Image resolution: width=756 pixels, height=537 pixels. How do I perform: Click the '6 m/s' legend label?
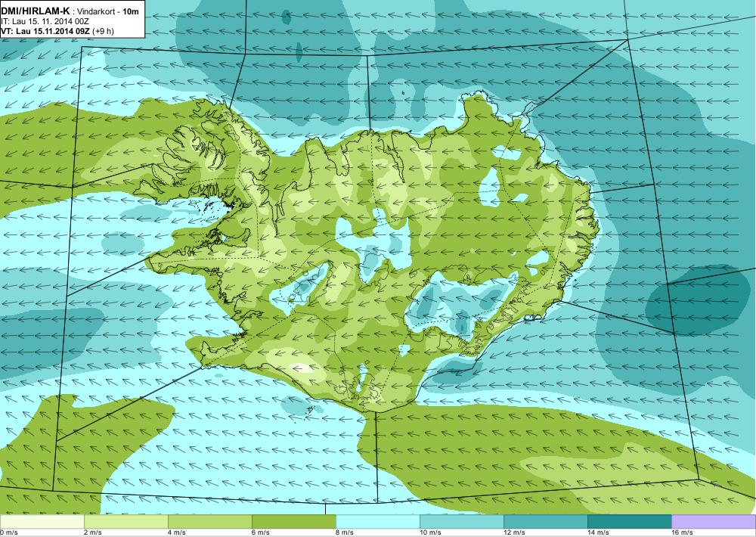(x=261, y=532)
